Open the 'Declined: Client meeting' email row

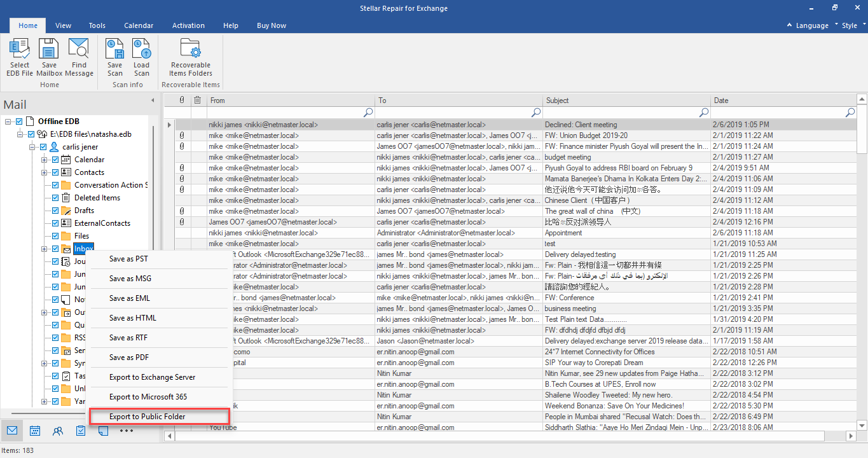coord(515,125)
